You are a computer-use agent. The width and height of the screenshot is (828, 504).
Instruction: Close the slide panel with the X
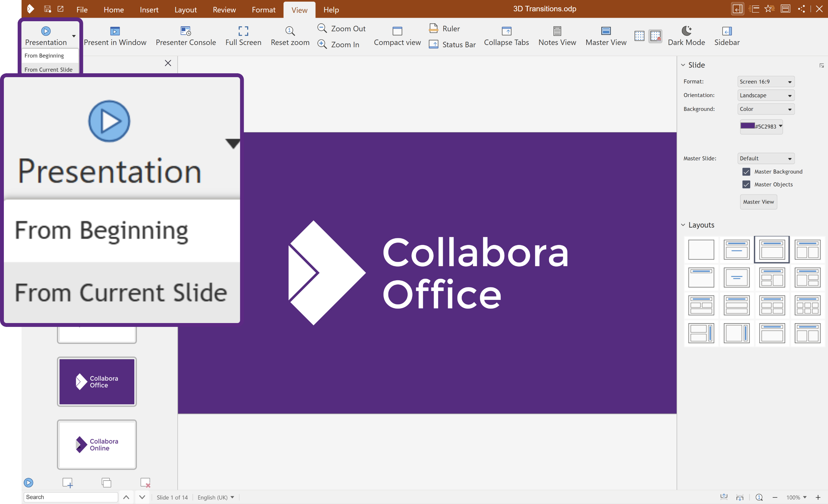(x=168, y=63)
